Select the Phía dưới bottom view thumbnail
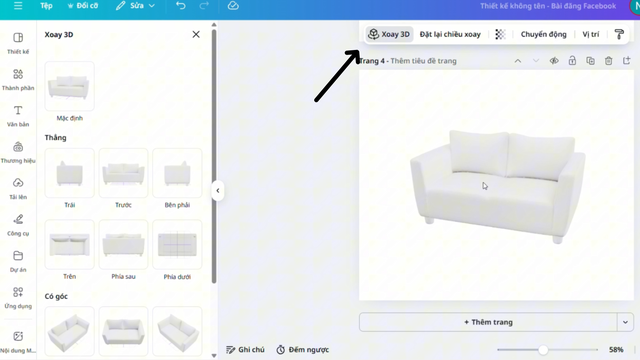Screen dimensions: 640x360 click(177, 244)
